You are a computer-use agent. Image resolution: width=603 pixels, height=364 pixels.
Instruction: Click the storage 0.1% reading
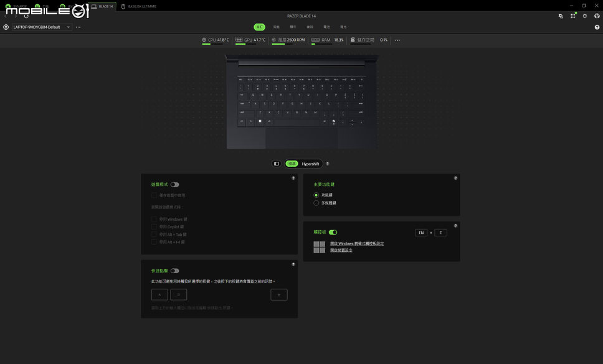pos(384,40)
